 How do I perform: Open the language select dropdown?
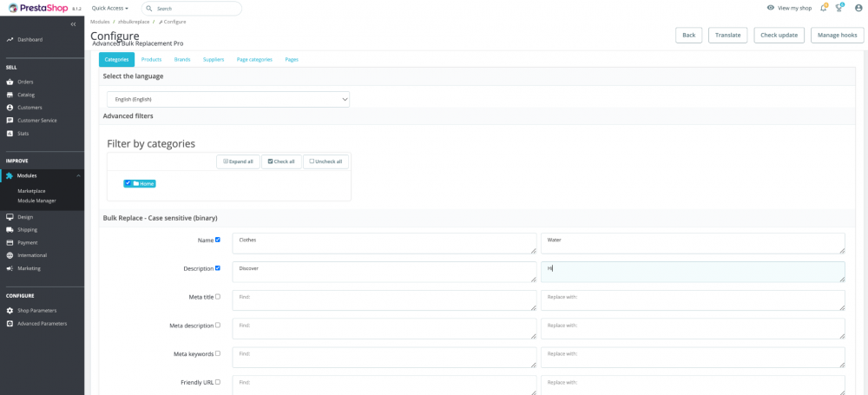click(x=228, y=99)
